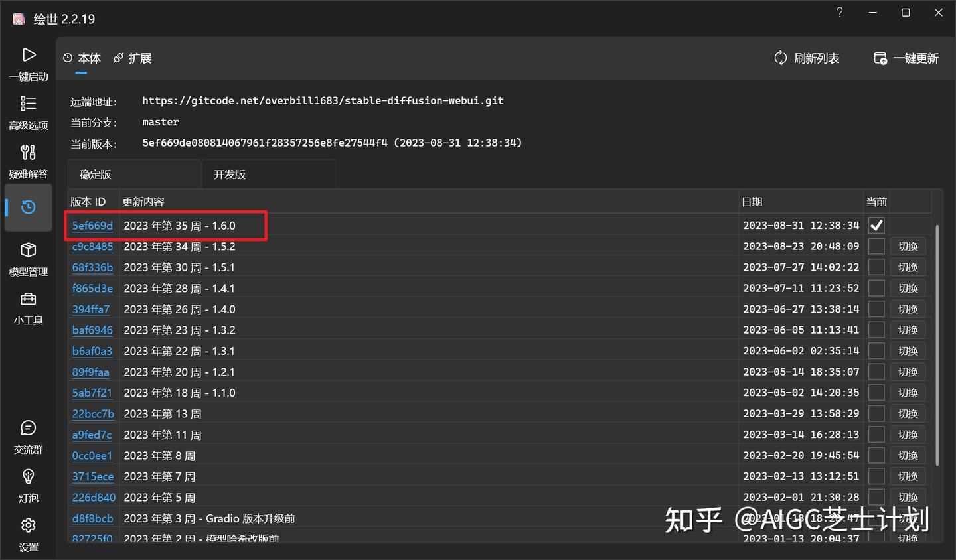Click 切换 next to version f865d3e

(908, 288)
